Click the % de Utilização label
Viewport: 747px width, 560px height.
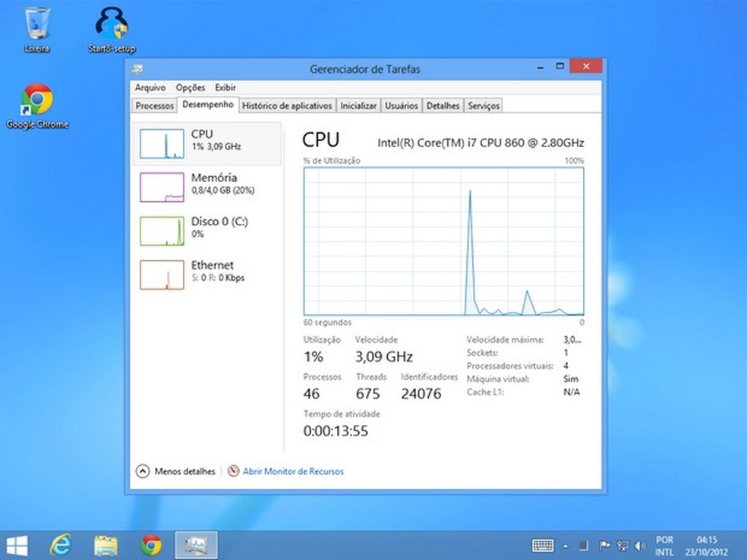[332, 160]
